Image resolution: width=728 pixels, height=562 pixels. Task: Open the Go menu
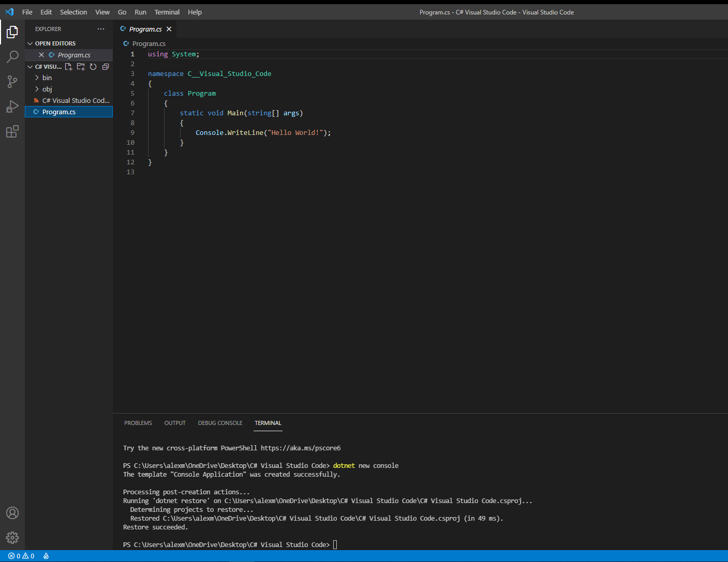[122, 12]
